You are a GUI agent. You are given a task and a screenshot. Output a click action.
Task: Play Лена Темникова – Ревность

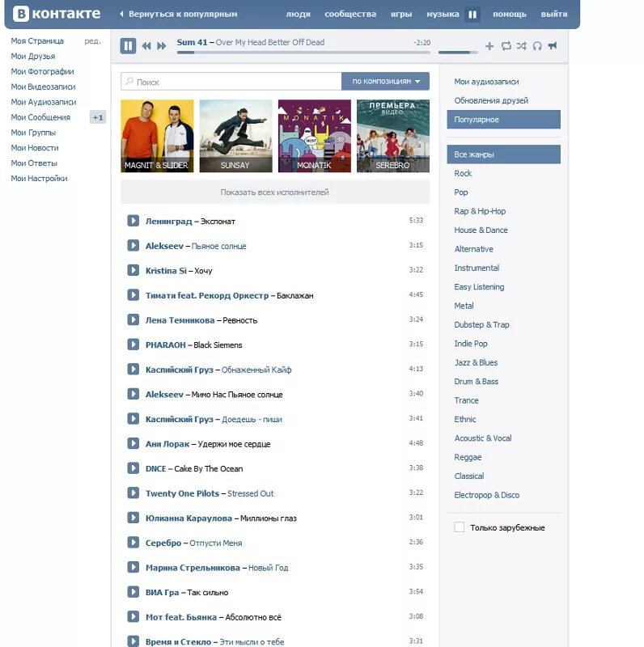(x=133, y=319)
